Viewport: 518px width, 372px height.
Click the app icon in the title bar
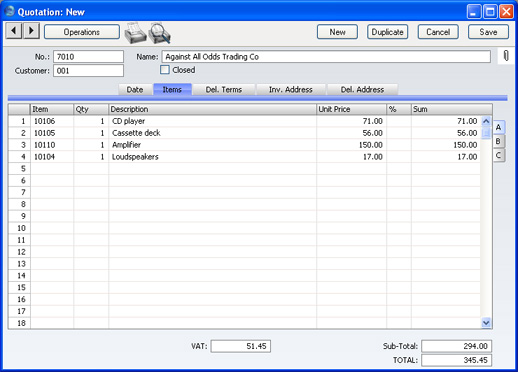tap(9, 11)
